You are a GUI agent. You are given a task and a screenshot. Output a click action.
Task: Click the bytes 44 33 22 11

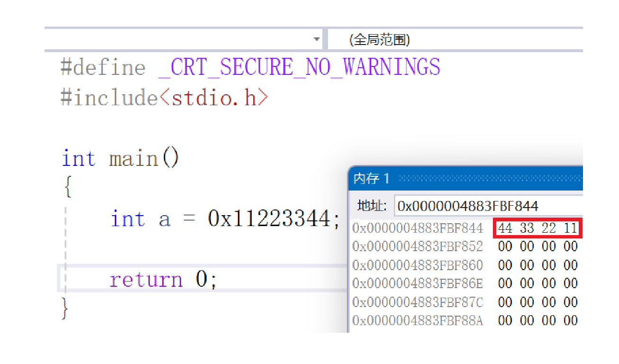tap(537, 228)
